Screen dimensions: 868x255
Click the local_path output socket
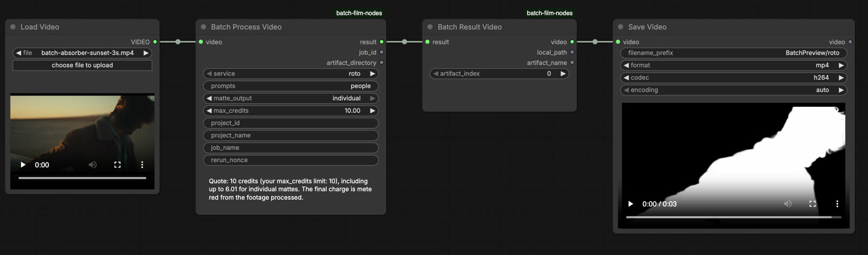(x=572, y=52)
